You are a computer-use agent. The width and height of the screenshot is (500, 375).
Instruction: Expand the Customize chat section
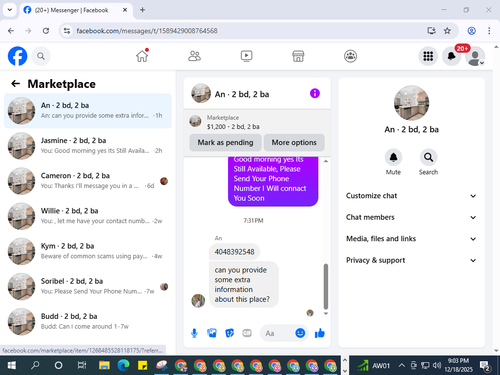tap(411, 196)
